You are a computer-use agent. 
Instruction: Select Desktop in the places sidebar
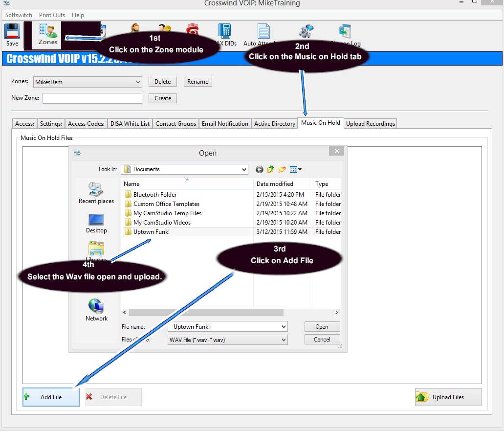point(96,224)
